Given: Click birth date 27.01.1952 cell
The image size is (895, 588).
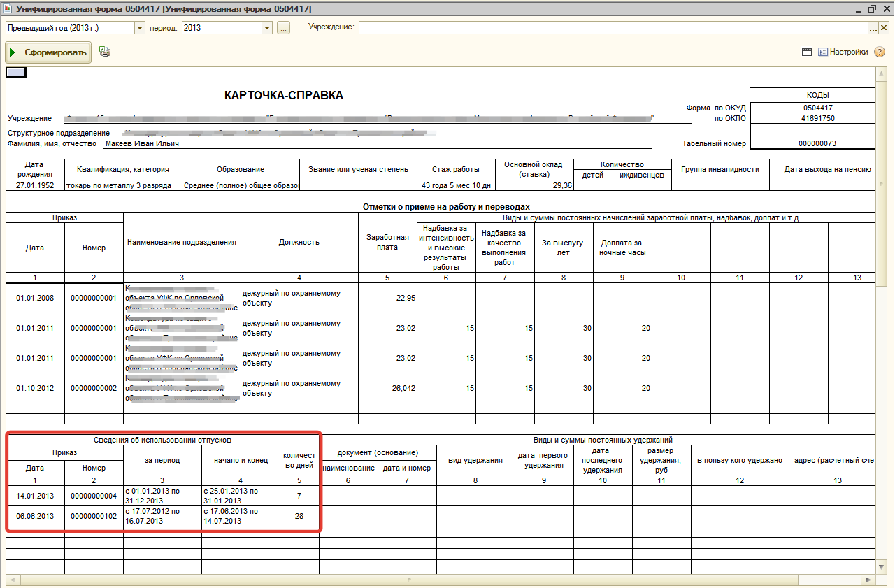Looking at the screenshot, I should pyautogui.click(x=35, y=185).
